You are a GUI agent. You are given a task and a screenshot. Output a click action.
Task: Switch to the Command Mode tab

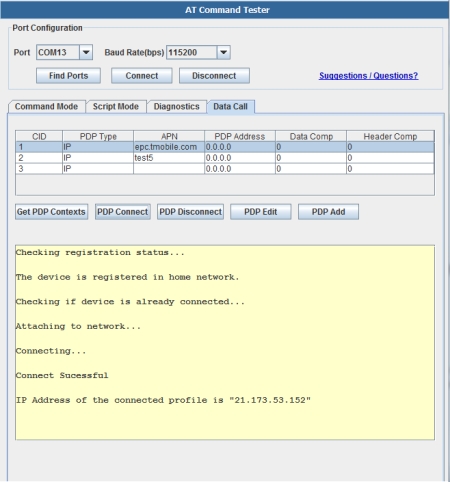point(46,107)
